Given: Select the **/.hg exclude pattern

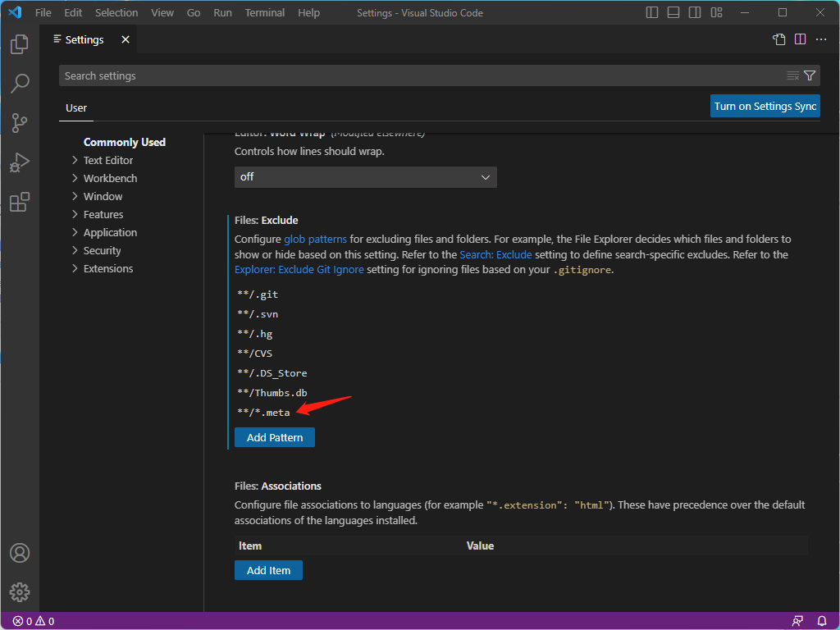Looking at the screenshot, I should 255,334.
